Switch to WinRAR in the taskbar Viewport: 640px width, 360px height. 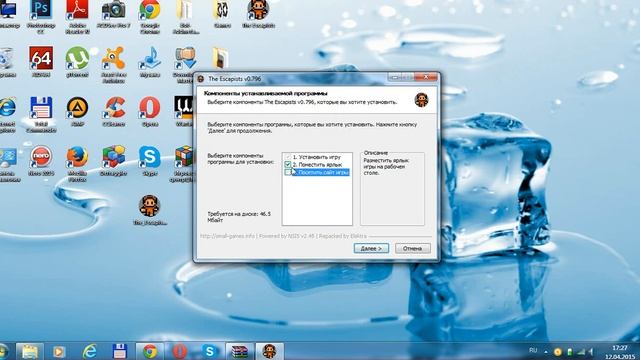pos(239,351)
